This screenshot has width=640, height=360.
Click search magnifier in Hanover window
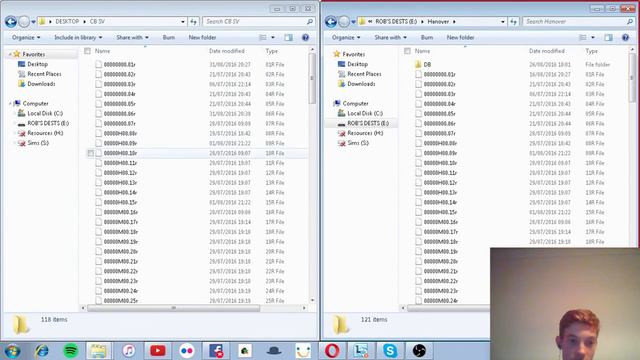pyautogui.click(x=630, y=22)
